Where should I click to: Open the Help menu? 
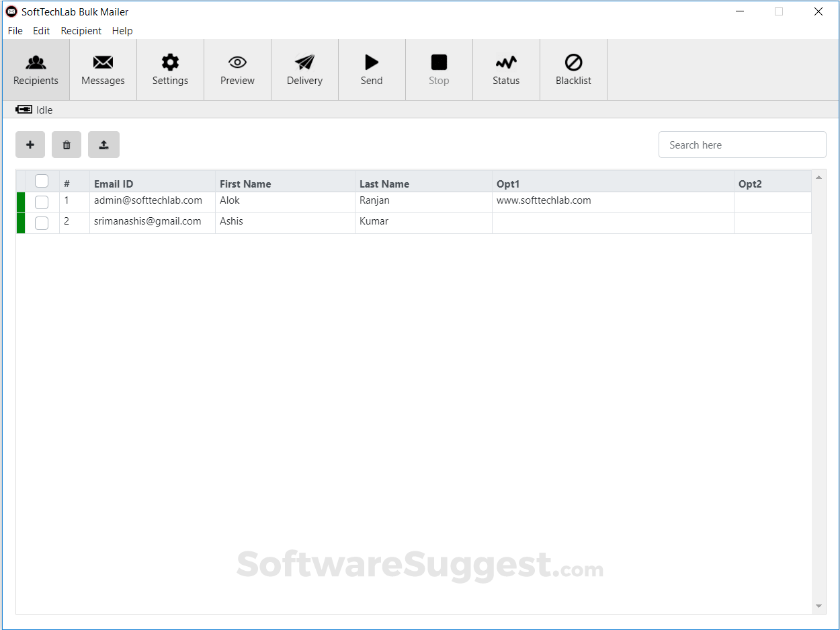(122, 30)
